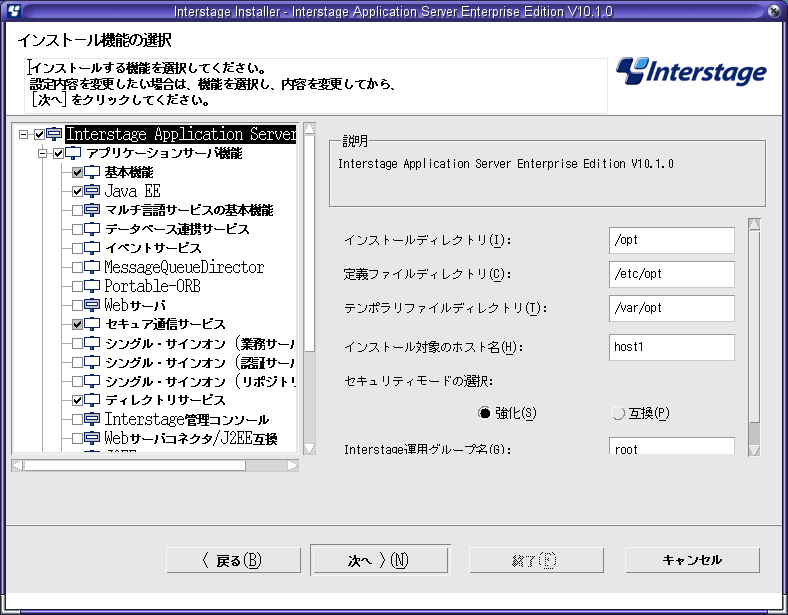Click the Interstage管理コンソール monitor icon
Image resolution: width=788 pixels, height=615 pixels.
[x=91, y=419]
